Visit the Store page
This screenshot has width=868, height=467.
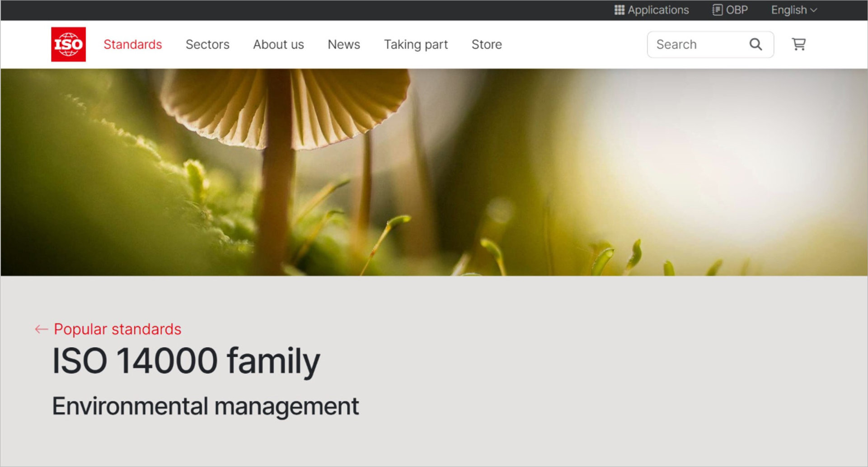coord(487,44)
